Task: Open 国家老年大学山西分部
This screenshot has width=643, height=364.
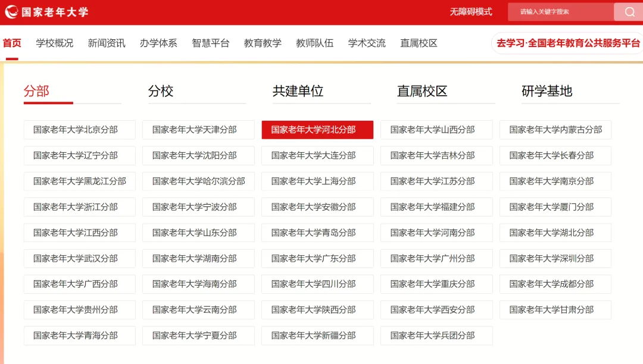Action: (x=437, y=130)
